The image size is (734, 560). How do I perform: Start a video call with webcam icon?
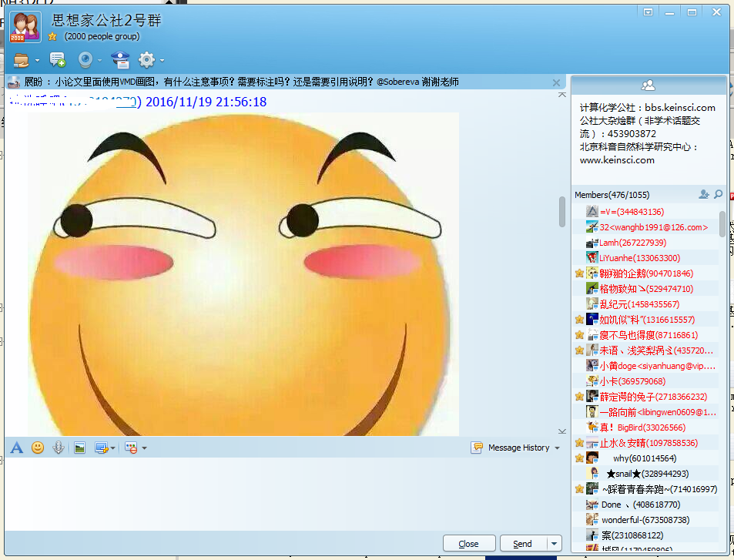click(85, 60)
